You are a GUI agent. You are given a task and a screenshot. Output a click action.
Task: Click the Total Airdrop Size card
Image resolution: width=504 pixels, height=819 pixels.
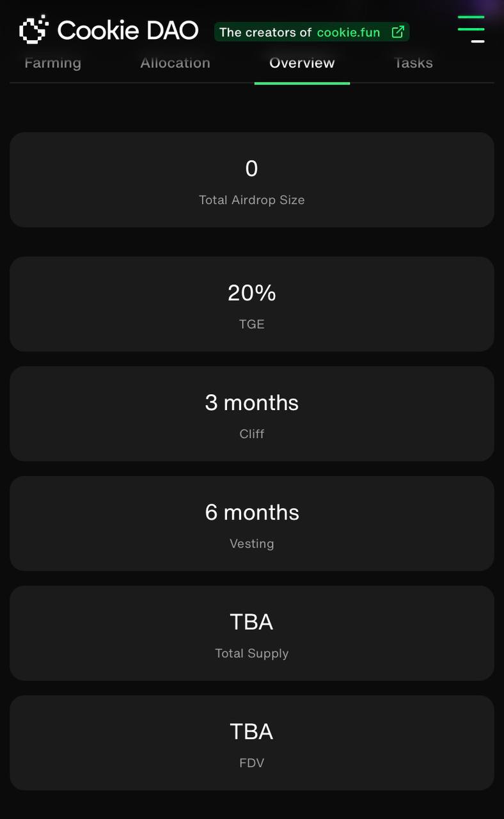pos(252,180)
